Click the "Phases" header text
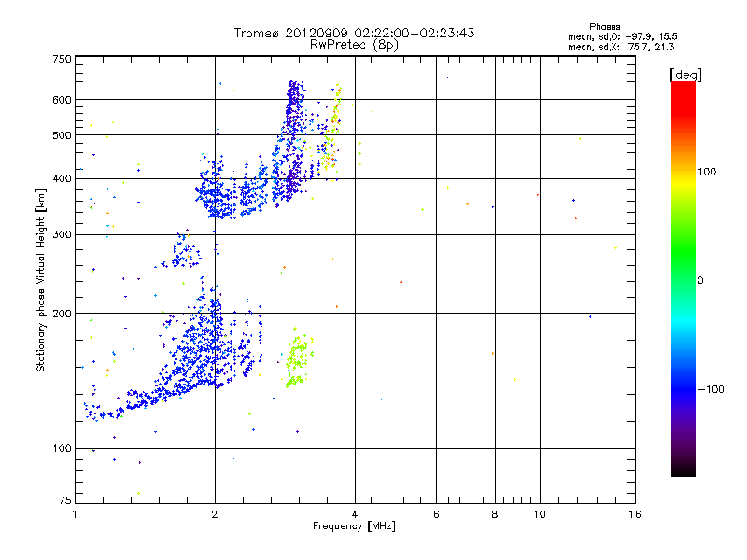 [x=604, y=27]
